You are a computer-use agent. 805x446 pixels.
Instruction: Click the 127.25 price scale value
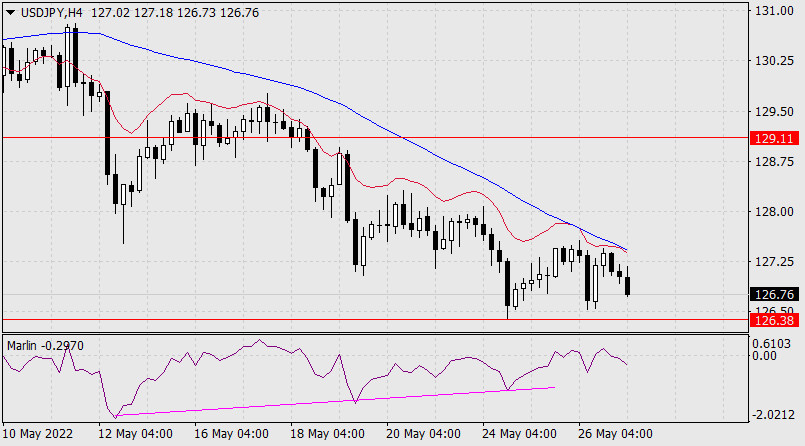click(774, 262)
